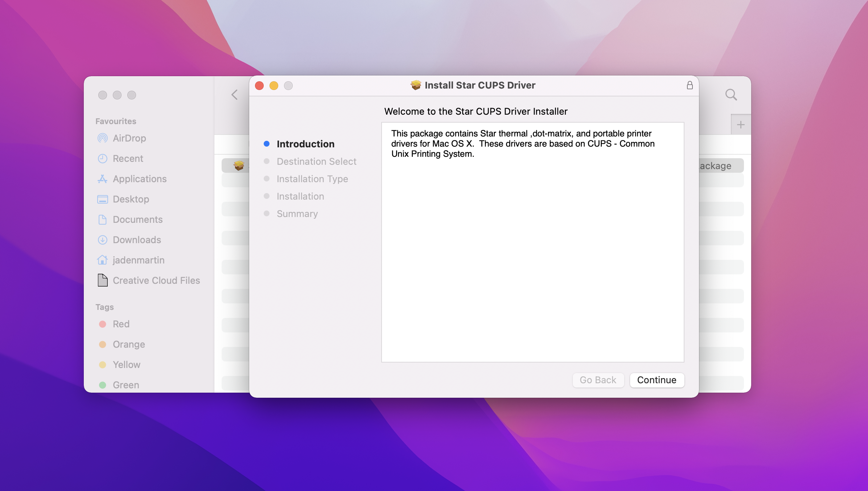The width and height of the screenshot is (868, 491).
Task: Open the Downloads folder
Action: [x=137, y=240]
